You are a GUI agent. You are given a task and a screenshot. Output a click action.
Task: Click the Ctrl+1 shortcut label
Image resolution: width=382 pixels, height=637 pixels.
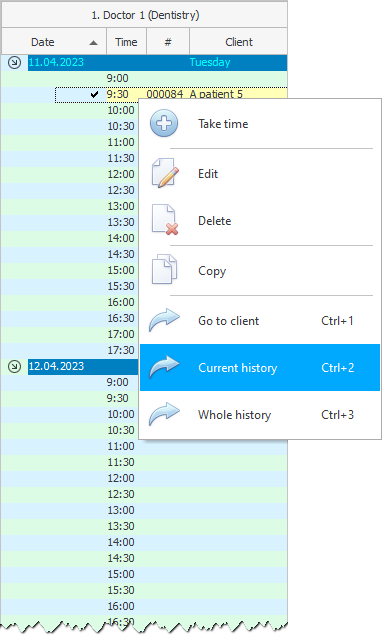[337, 321]
